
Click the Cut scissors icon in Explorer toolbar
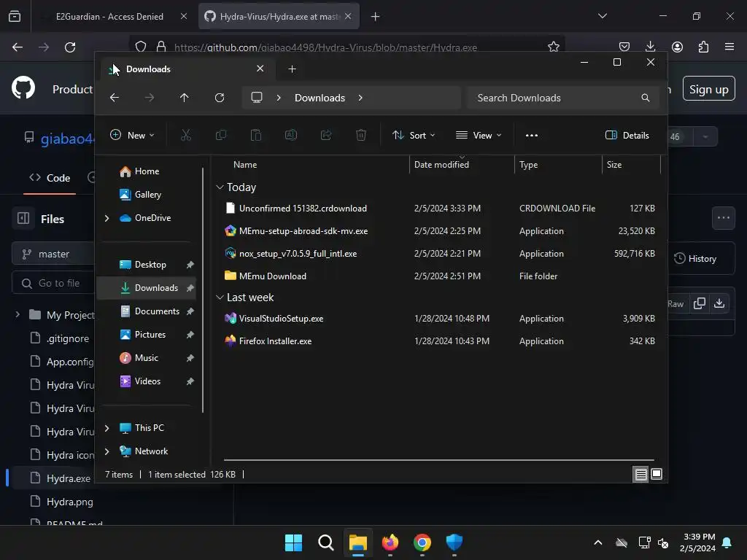tap(186, 135)
